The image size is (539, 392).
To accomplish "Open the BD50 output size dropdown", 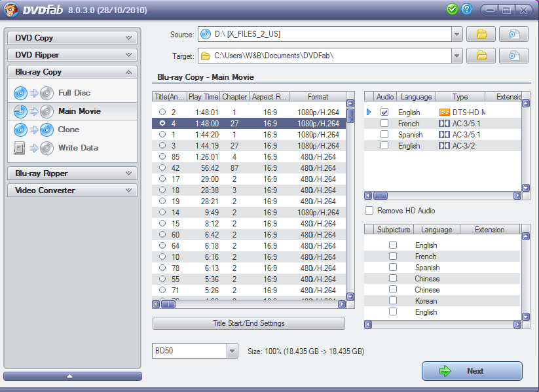I will pyautogui.click(x=232, y=351).
